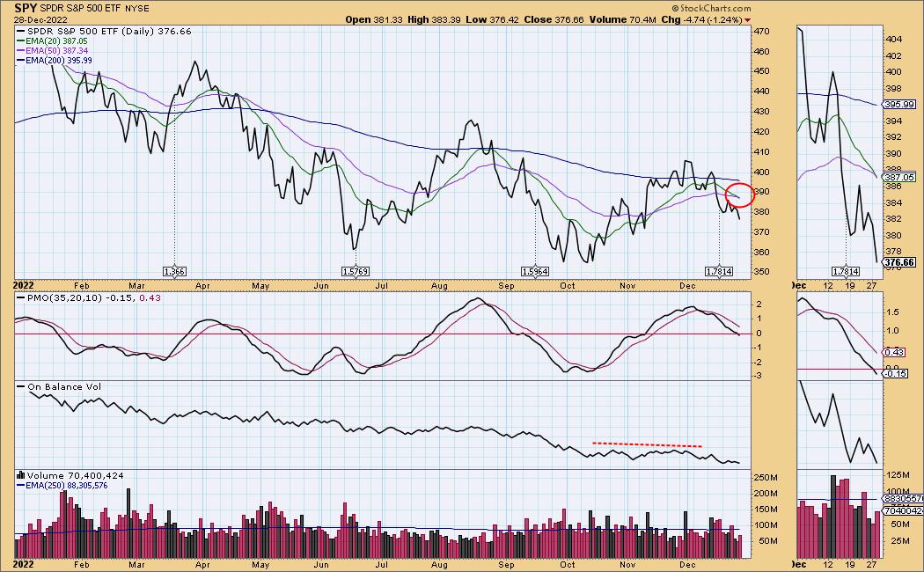Click the Volume 70.4M header value
924x572 pixels.
[623, 19]
